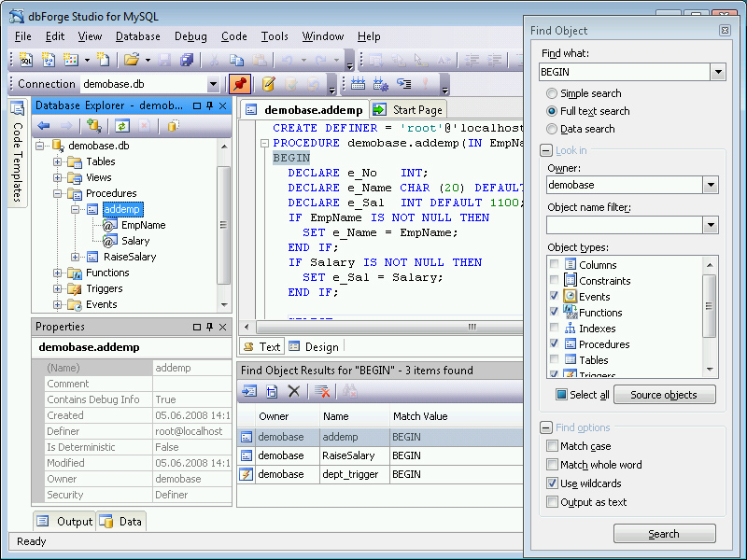Click the clear results icon with red X
Viewport: 747px width, 560px height.
322,392
